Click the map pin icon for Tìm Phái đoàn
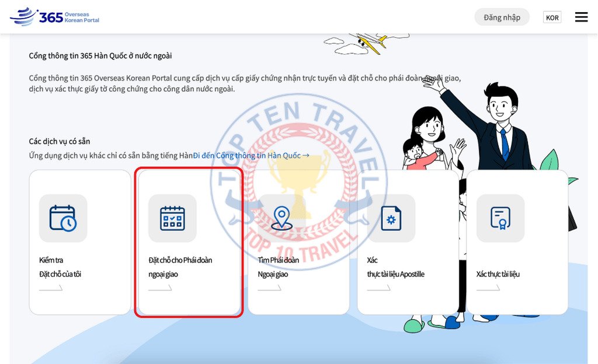598x364 pixels. pos(281,218)
